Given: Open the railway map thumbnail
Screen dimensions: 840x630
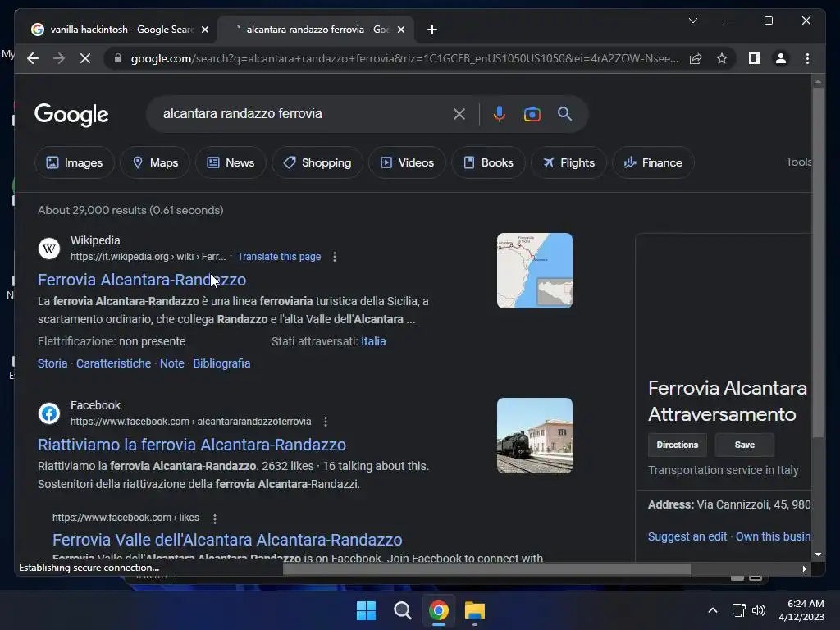Looking at the screenshot, I should click(535, 271).
